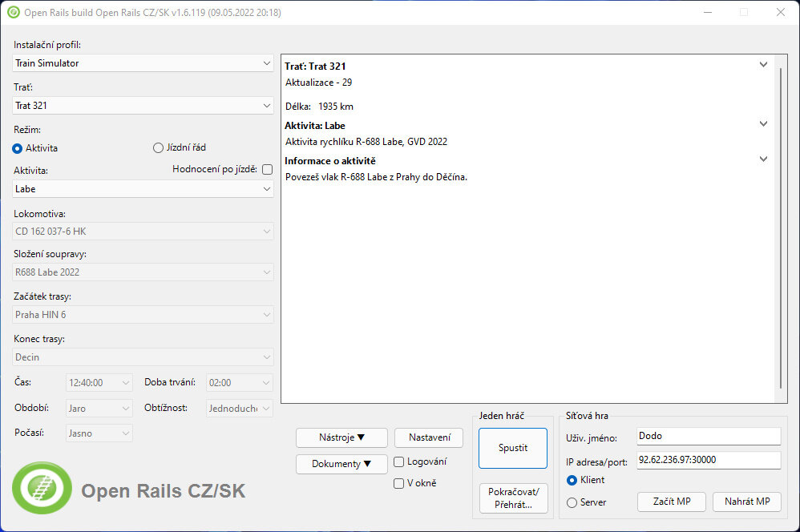The width and height of the screenshot is (800, 532).
Task: Toggle the V okně checkbox
Action: (399, 484)
